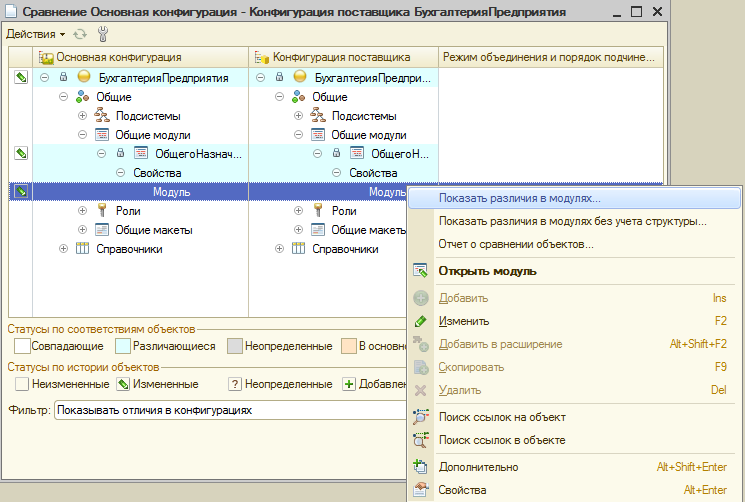Choose Показать различия в модулях без учета структуры
This screenshot has width=745, height=502.
[x=574, y=221]
